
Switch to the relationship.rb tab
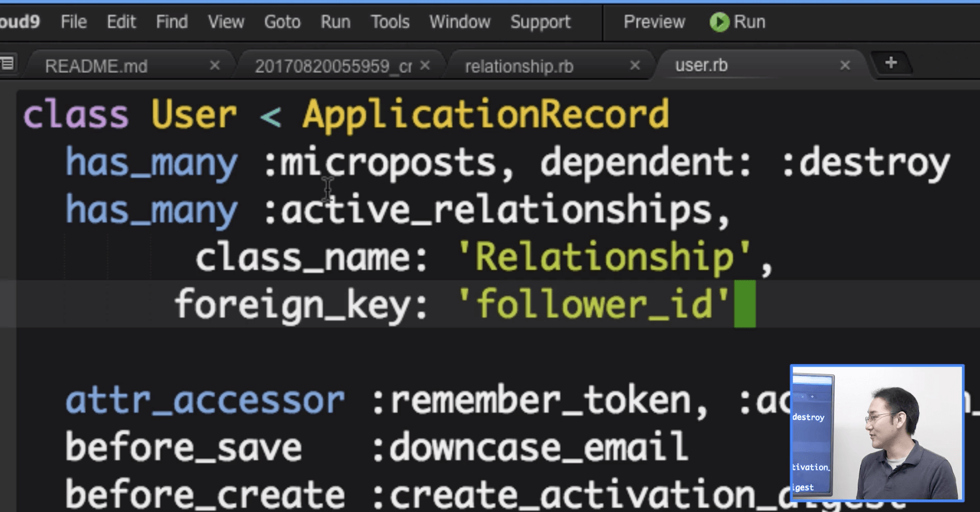pyautogui.click(x=519, y=66)
